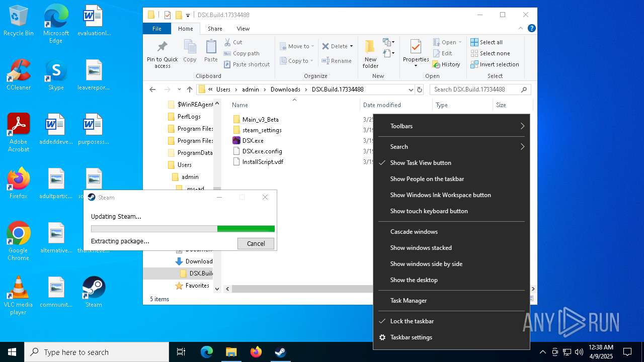Image resolution: width=644 pixels, height=362 pixels.
Task: Open the Delete dropdown arrow
Action: [x=351, y=46]
